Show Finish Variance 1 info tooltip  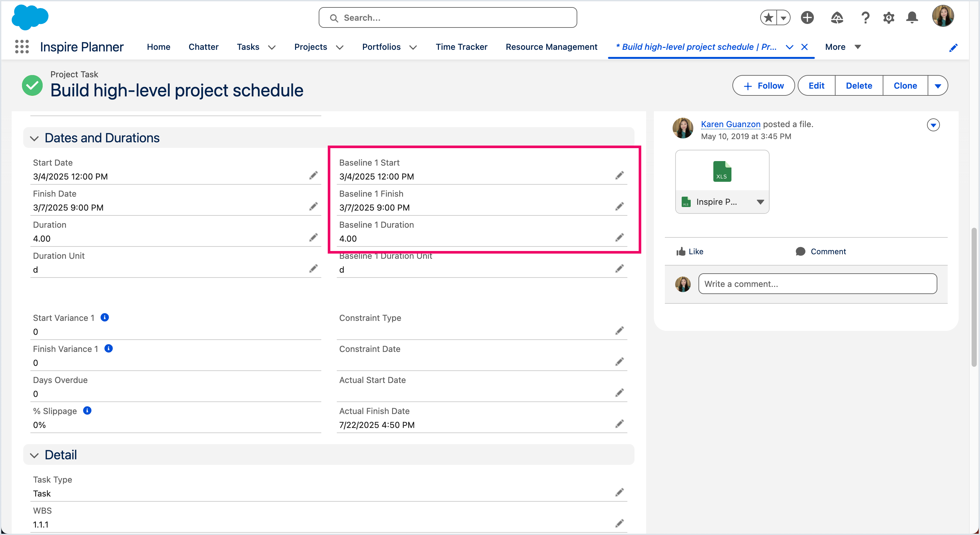coord(108,348)
